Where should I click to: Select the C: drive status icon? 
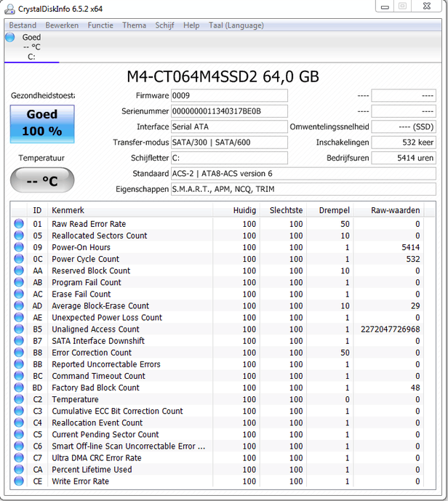[10, 37]
